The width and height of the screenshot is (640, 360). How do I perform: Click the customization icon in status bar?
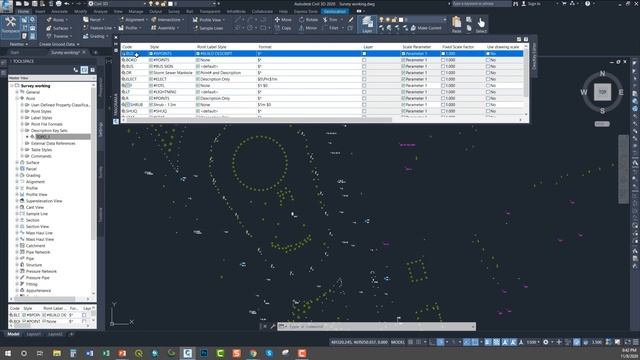coord(636,342)
